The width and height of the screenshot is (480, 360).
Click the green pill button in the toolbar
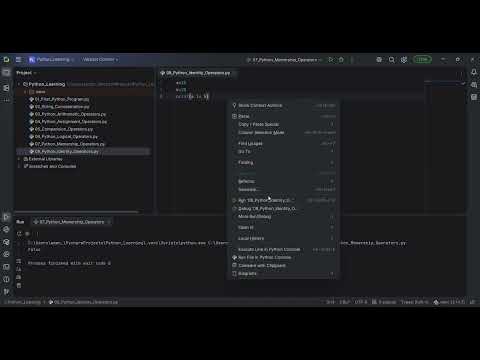point(422,59)
